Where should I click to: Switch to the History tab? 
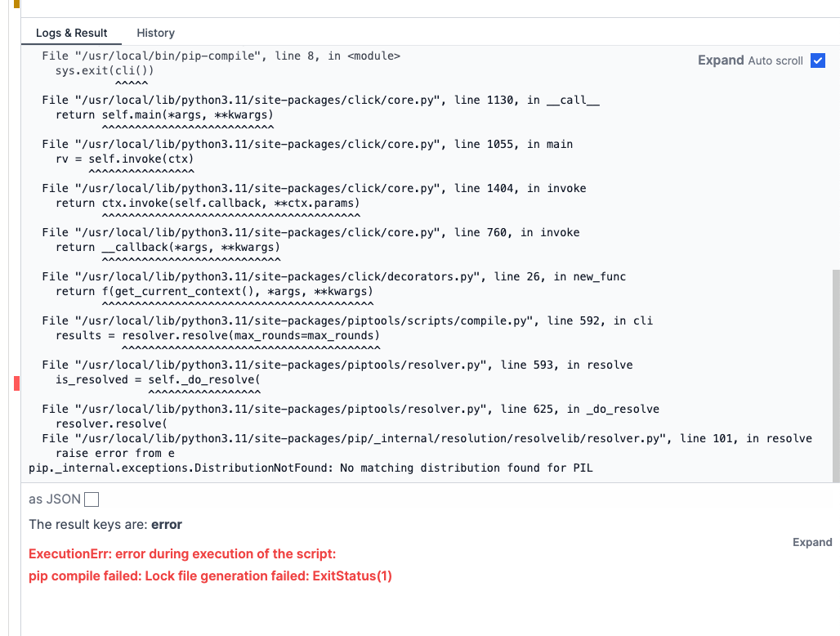point(155,33)
